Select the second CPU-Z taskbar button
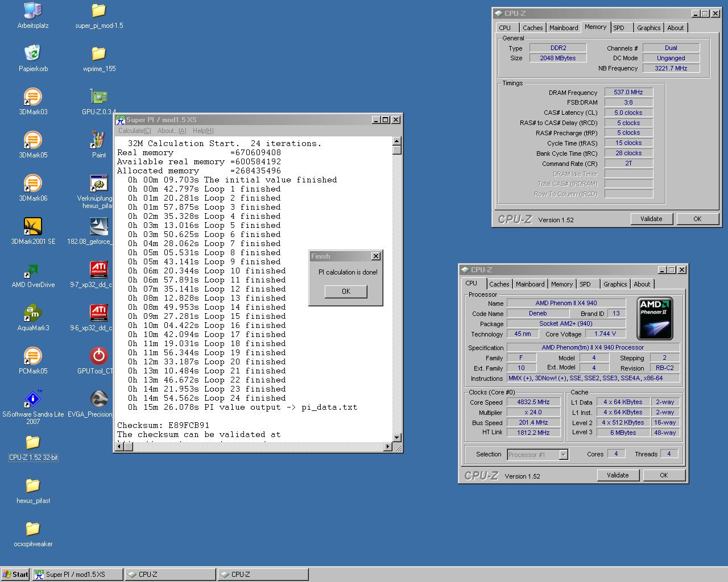 (263, 574)
